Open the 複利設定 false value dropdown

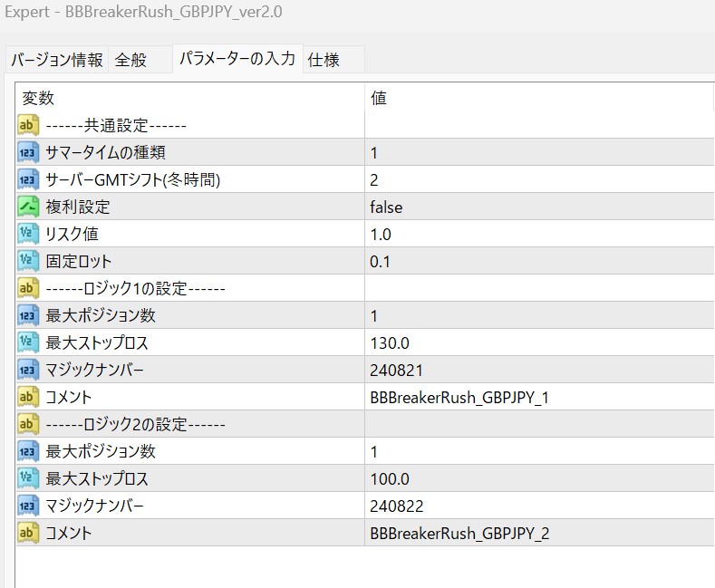pos(539,207)
